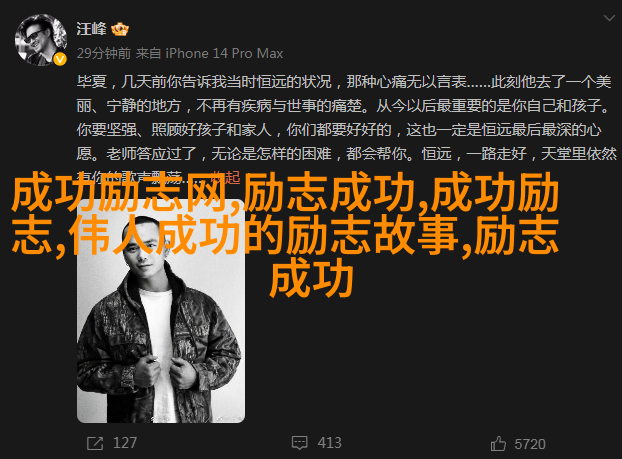
Task: Click the centered orange 成功 text
Action: pyautogui.click(x=311, y=278)
